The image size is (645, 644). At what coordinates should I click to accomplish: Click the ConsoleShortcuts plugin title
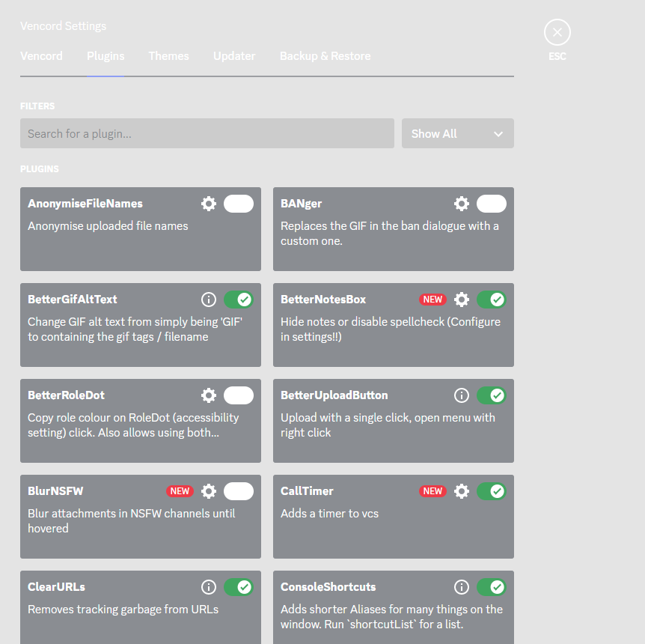[x=328, y=587]
